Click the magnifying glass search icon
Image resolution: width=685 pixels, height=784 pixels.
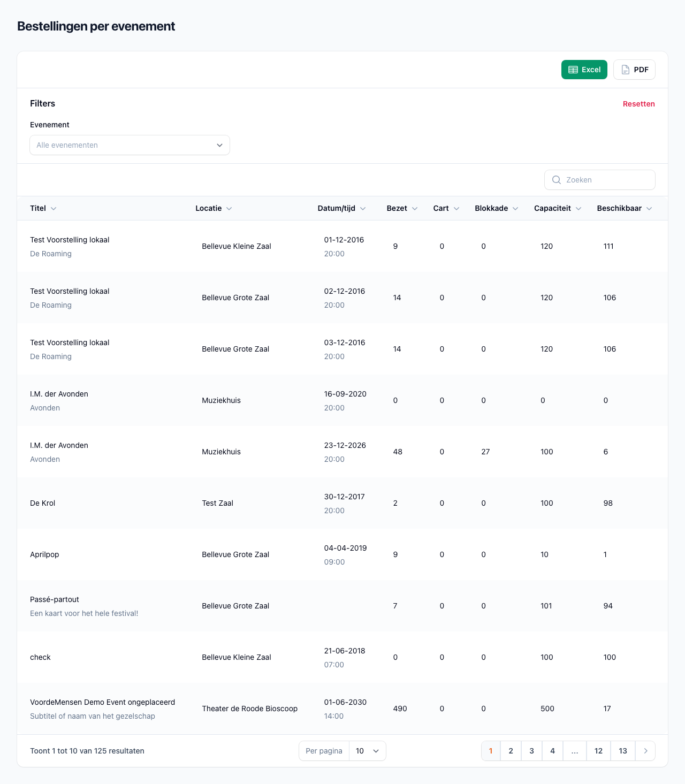557,180
